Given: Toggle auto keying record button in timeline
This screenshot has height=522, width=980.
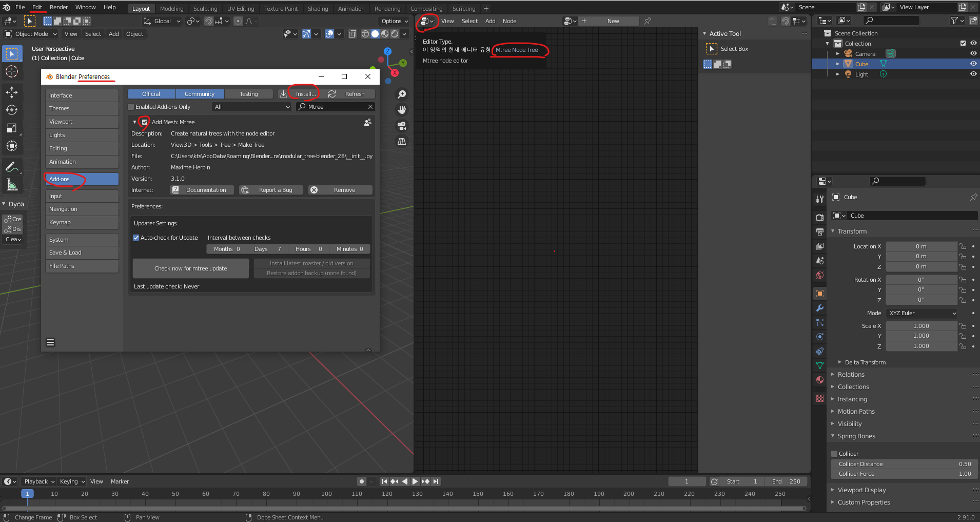Looking at the screenshot, I should [362, 481].
